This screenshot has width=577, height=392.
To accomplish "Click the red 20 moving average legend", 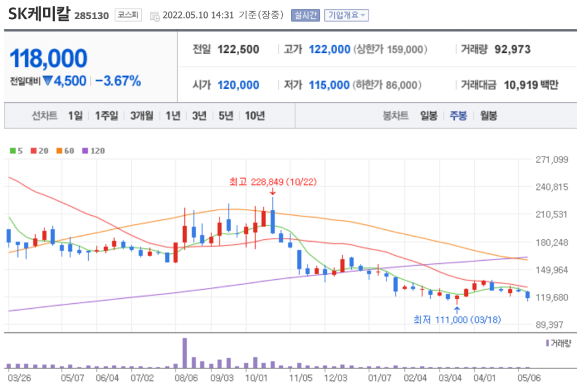I will pos(39,150).
